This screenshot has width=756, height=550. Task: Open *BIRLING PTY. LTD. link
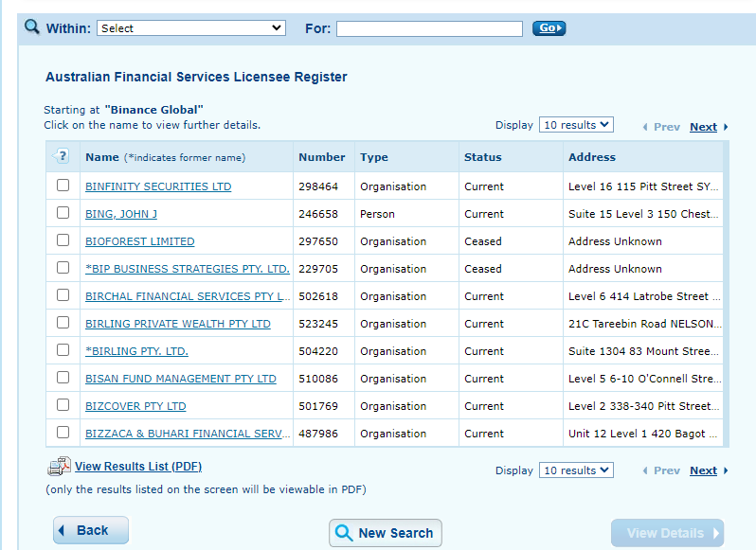pyautogui.click(x=136, y=351)
